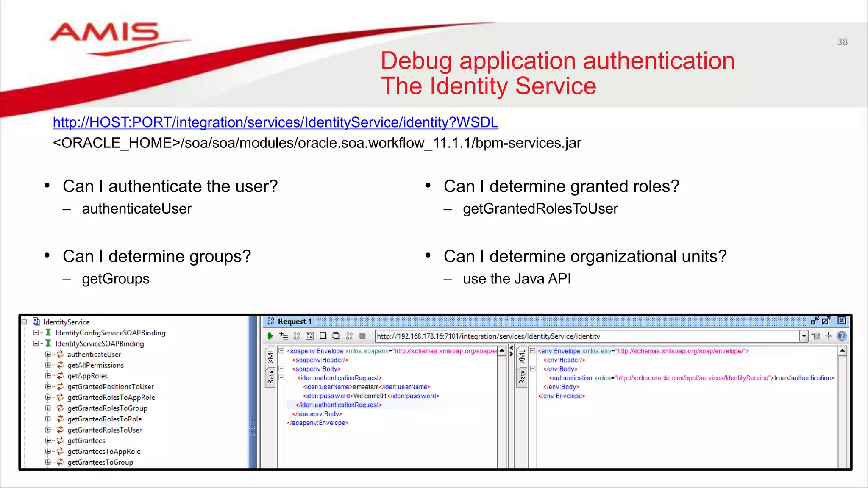The image size is (868, 488).
Task: Click the add new endpoint plus icon
Action: click(829, 336)
